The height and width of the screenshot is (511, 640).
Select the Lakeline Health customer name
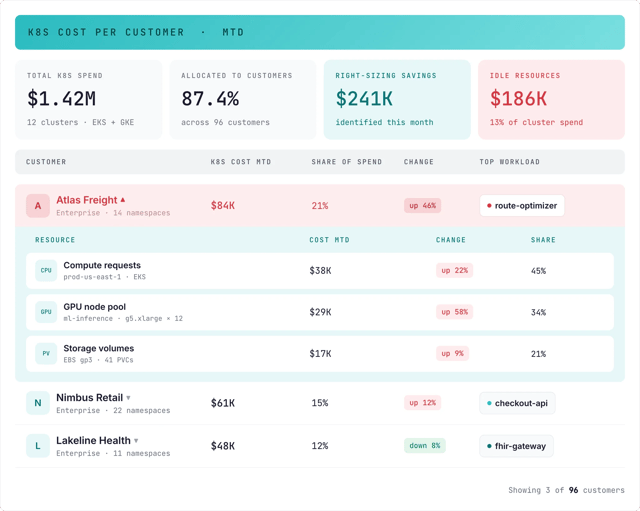coord(93,441)
